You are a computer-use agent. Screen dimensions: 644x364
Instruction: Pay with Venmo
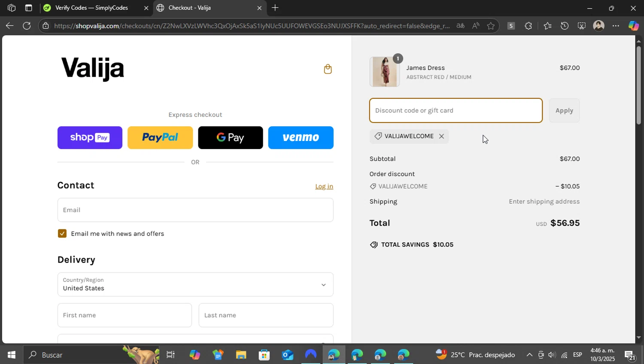click(301, 138)
